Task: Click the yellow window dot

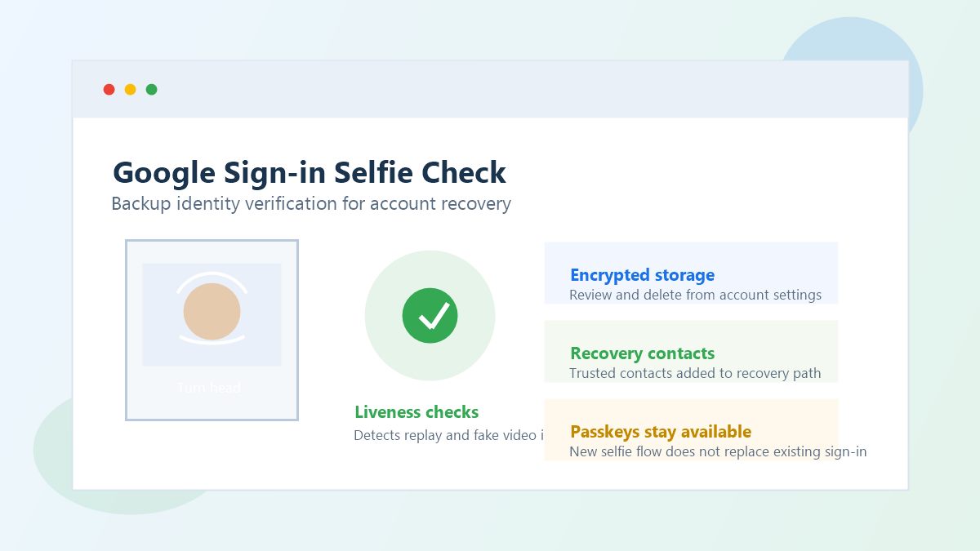Action: click(x=130, y=90)
